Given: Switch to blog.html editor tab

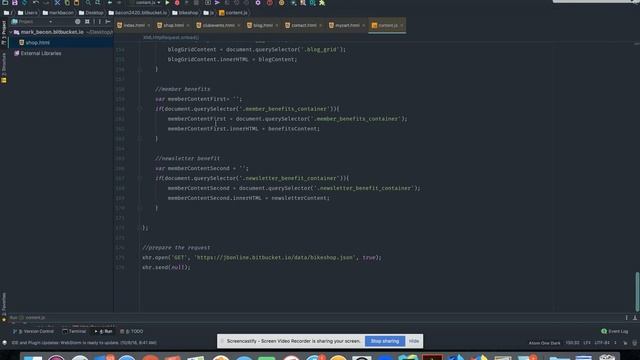Looking at the screenshot, I should (x=263, y=25).
